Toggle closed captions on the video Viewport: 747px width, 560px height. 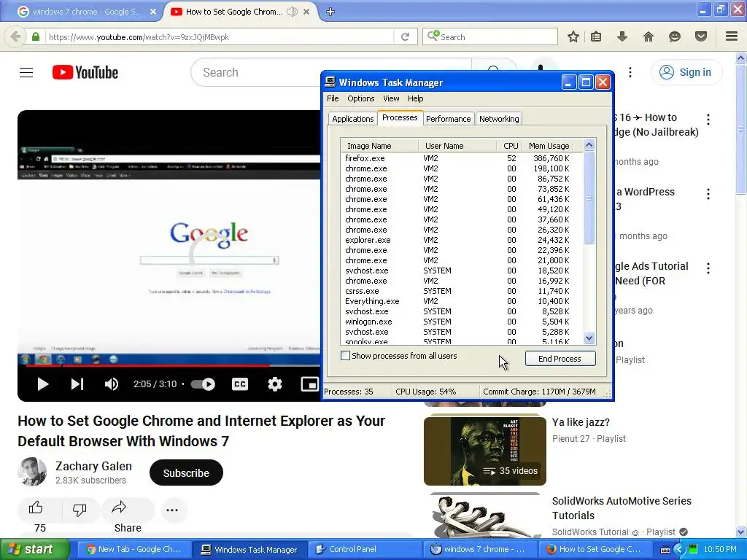240,384
